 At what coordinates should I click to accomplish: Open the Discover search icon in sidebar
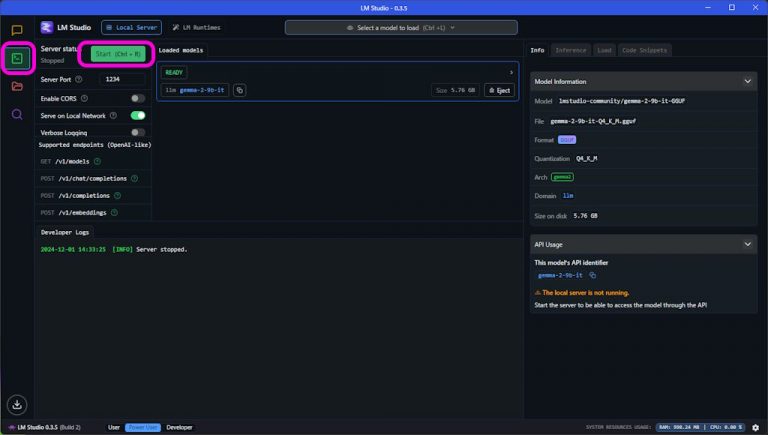tap(17, 114)
